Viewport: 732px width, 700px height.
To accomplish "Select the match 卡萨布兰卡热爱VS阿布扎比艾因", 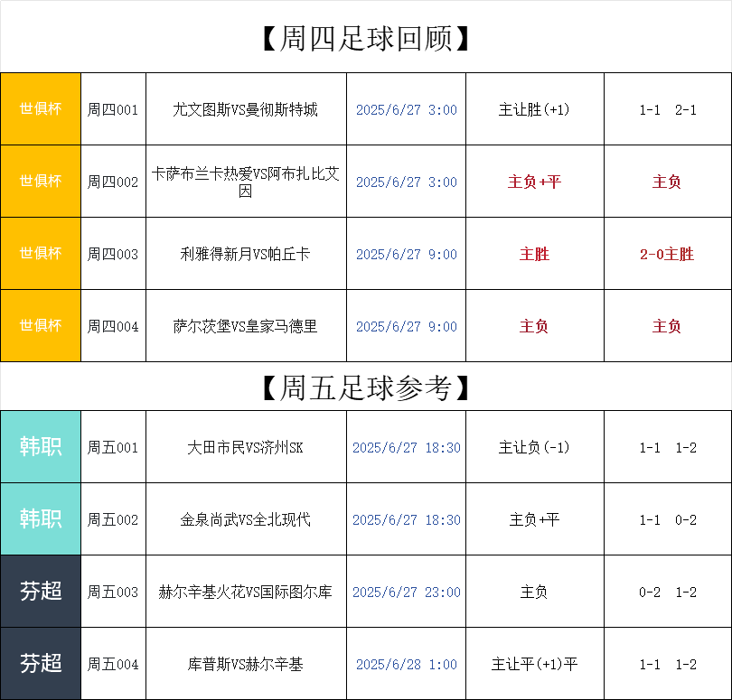I will (246, 181).
